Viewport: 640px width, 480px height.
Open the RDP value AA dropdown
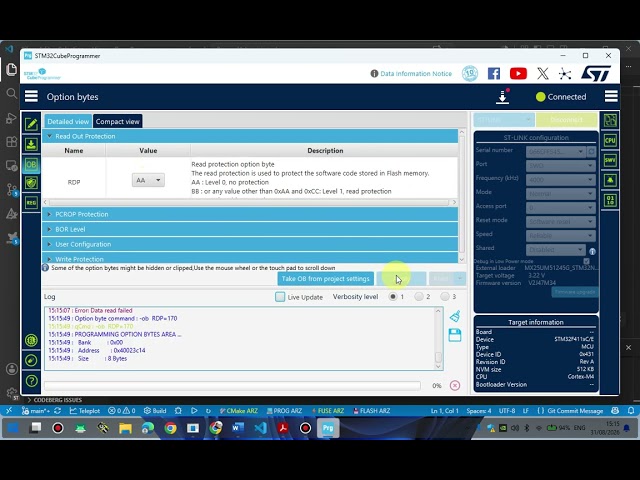click(148, 180)
